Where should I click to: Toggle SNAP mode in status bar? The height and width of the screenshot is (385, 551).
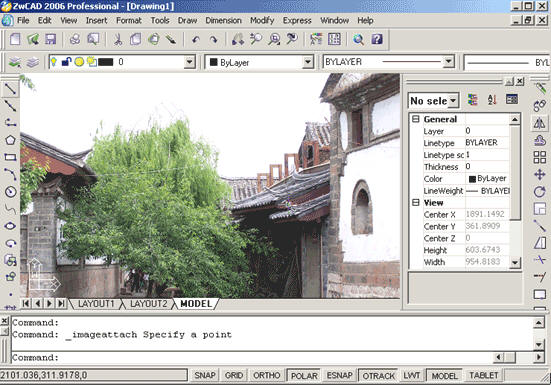[205, 375]
